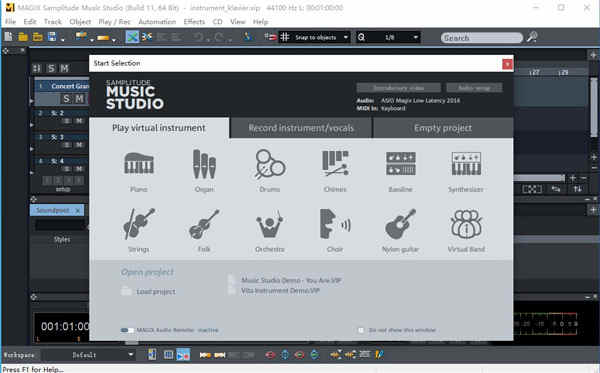Click the search magnifier icon beside Search
Screen dimensions: 600x373
[532, 37]
